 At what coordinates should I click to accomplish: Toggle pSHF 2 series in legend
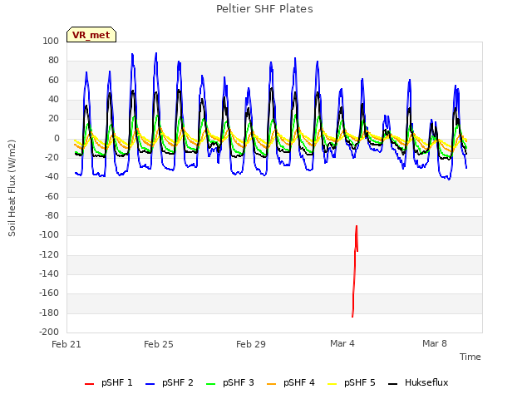[170, 383]
